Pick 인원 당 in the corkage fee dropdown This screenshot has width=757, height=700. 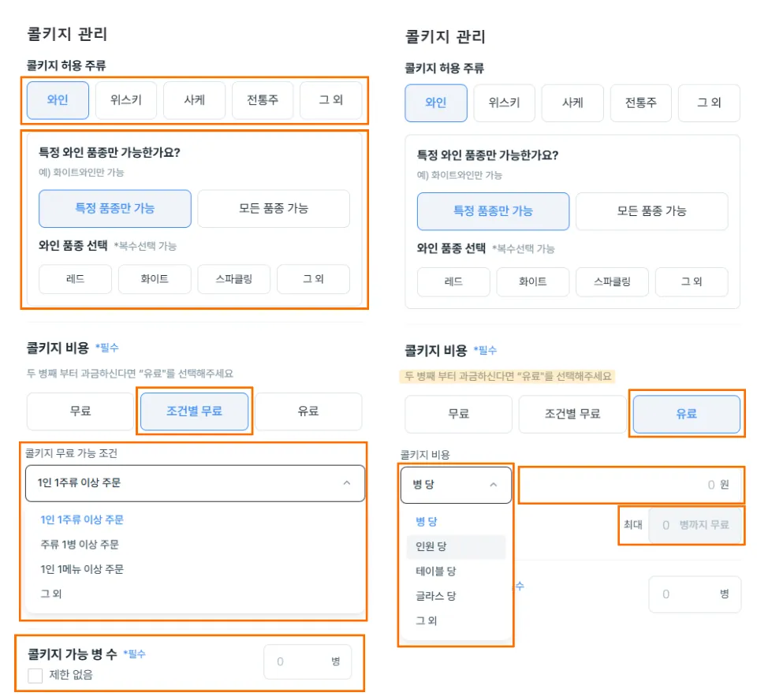pyautogui.click(x=431, y=546)
